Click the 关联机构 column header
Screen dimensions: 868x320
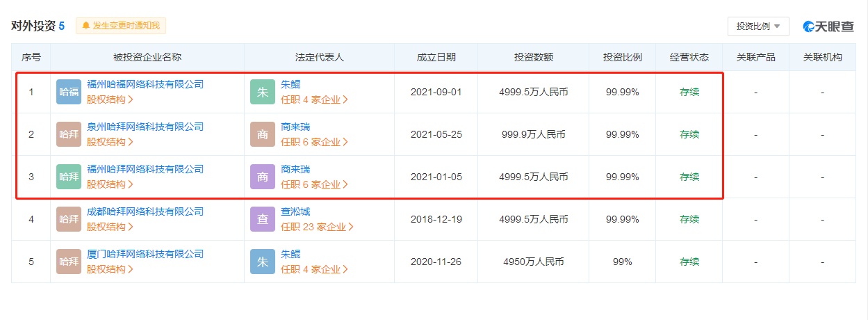tap(823, 57)
